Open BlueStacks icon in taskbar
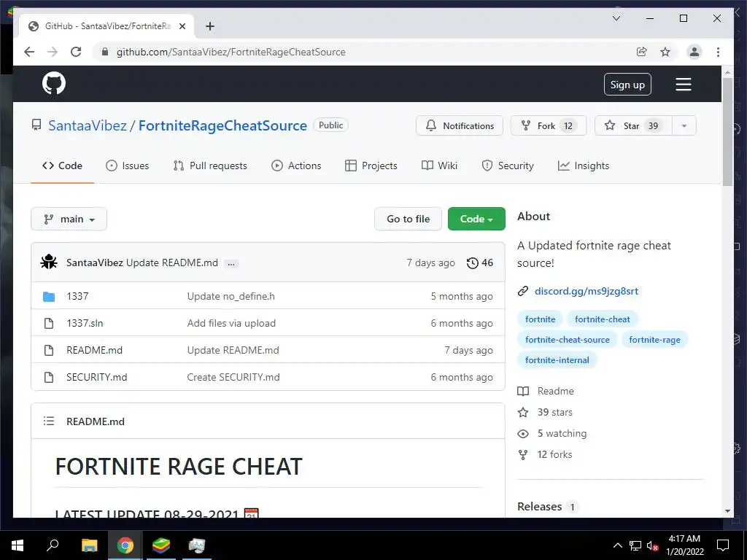The image size is (747, 560). coord(161,545)
